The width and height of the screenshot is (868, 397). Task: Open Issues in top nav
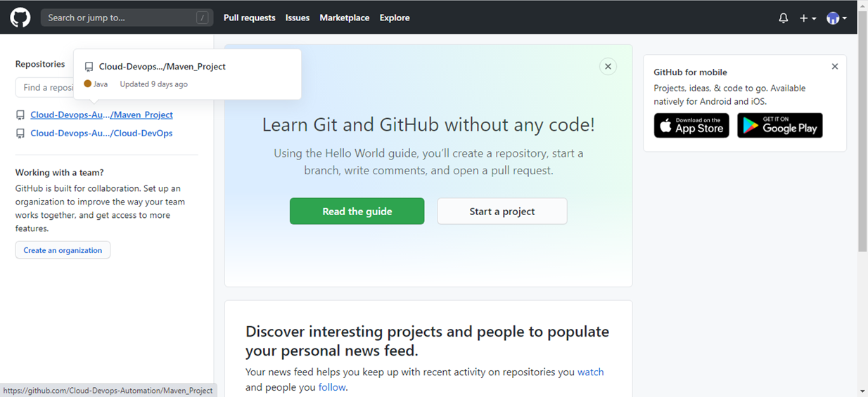pyautogui.click(x=298, y=18)
